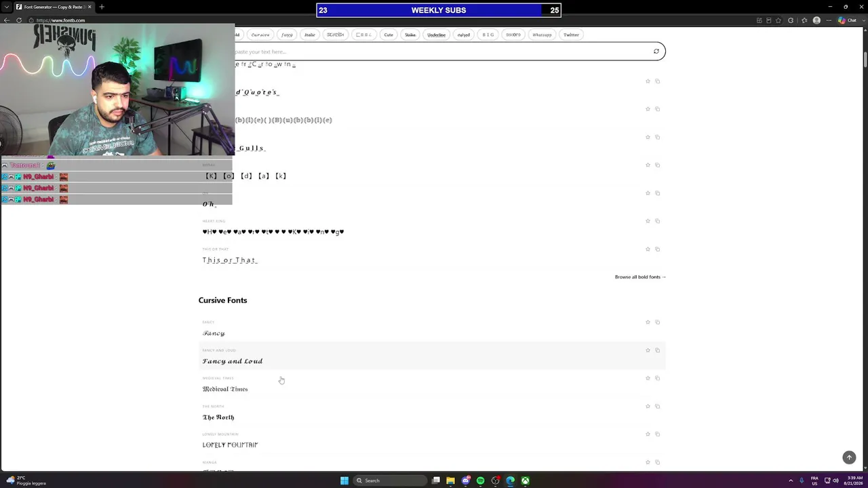This screenshot has height=488, width=868.
Task: Open the browser's more options menu
Action: [x=829, y=20]
